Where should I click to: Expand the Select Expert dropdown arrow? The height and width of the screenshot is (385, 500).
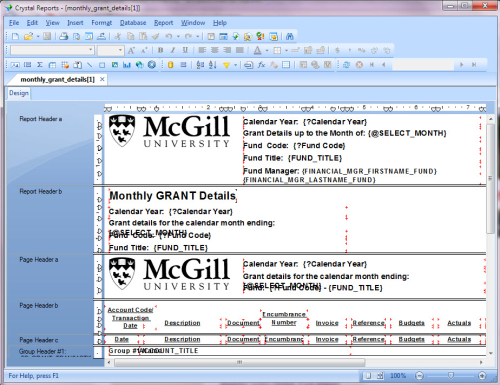(235, 65)
